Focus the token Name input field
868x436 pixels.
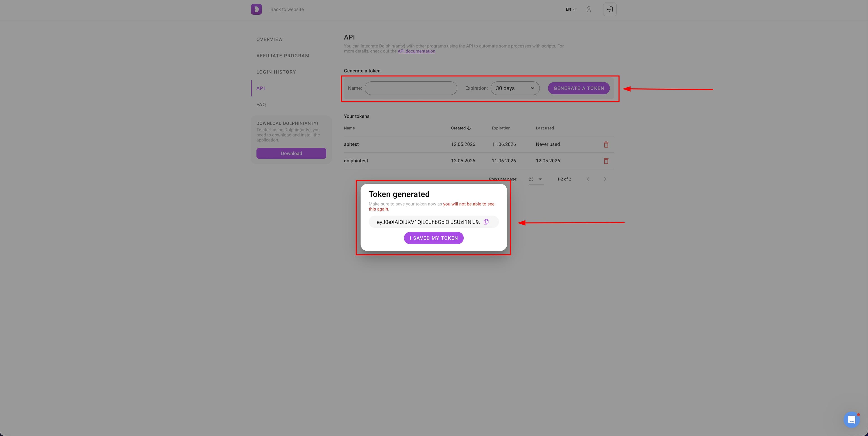[x=410, y=88]
